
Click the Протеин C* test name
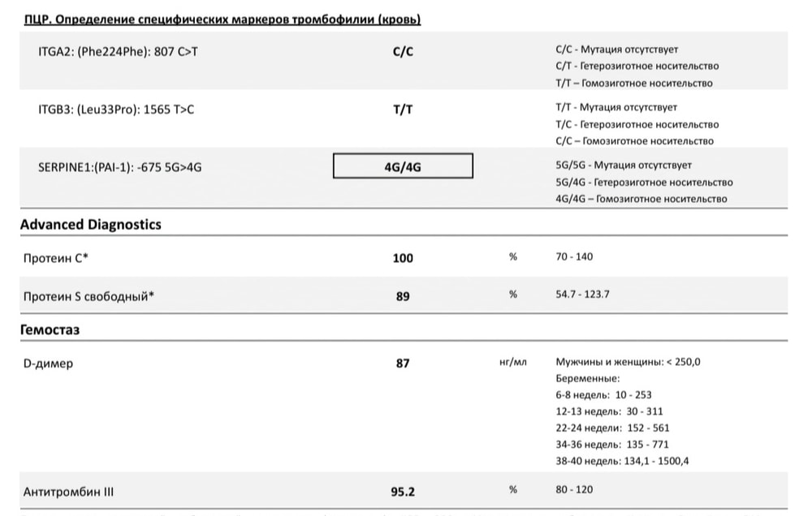coord(56,258)
